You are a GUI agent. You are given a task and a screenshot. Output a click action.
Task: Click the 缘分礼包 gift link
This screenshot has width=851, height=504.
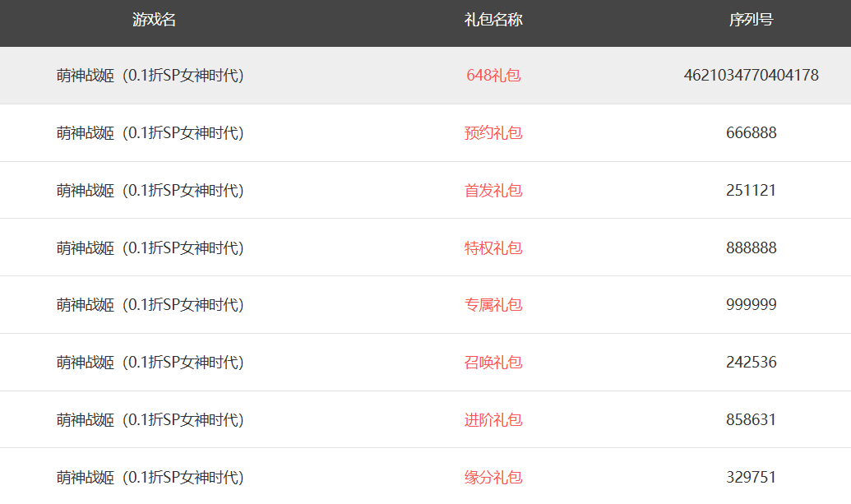point(493,478)
